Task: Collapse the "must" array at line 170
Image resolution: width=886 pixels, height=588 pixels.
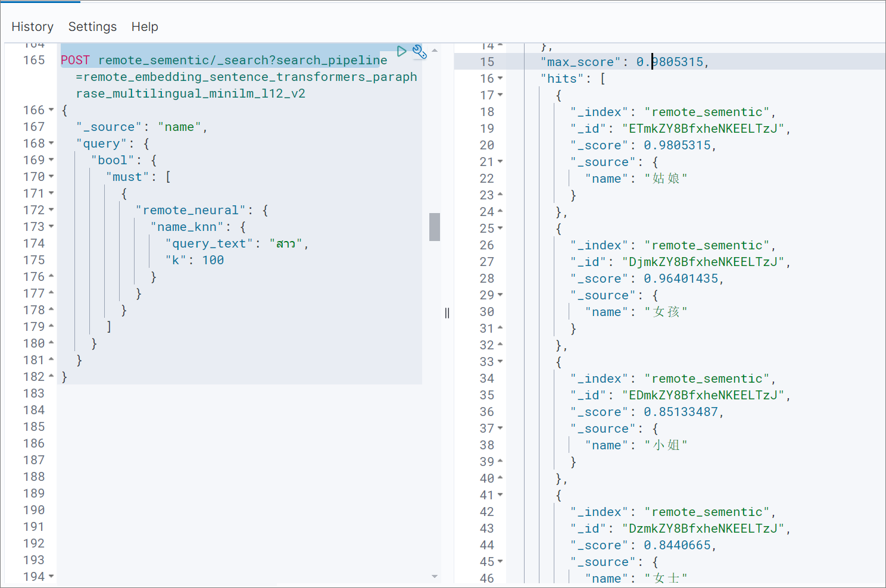Action: tap(51, 177)
